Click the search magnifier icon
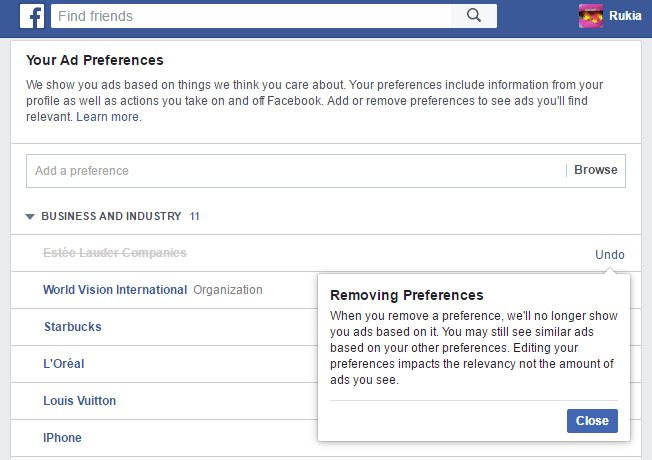This screenshot has height=460, width=652. (474, 16)
